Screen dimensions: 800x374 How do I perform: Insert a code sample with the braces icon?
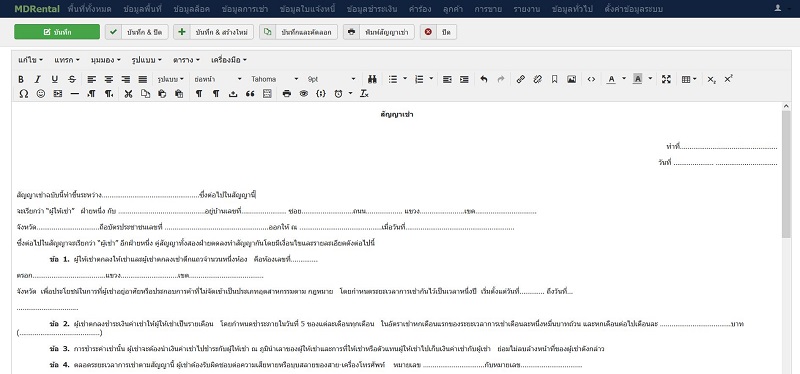pyautogui.click(x=321, y=94)
